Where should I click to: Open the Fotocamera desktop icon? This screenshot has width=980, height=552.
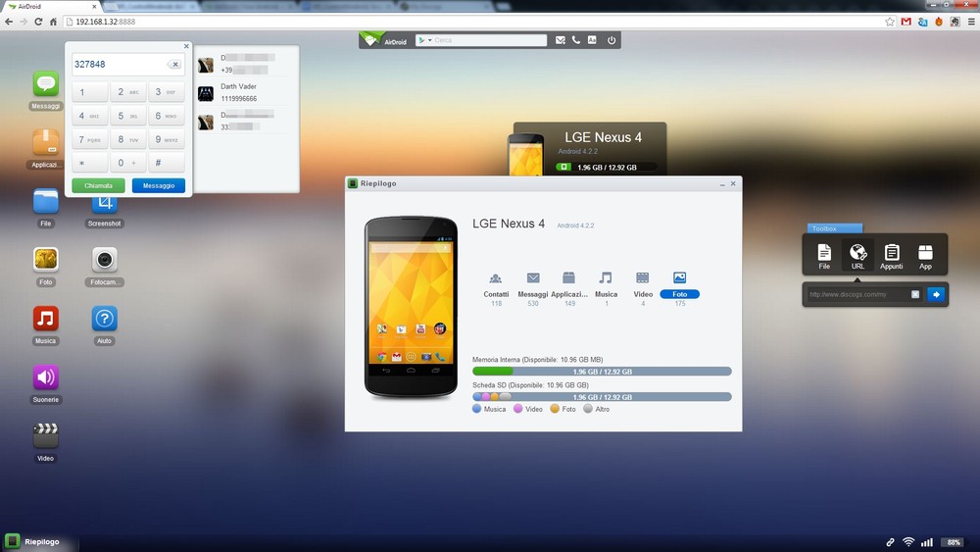105,260
